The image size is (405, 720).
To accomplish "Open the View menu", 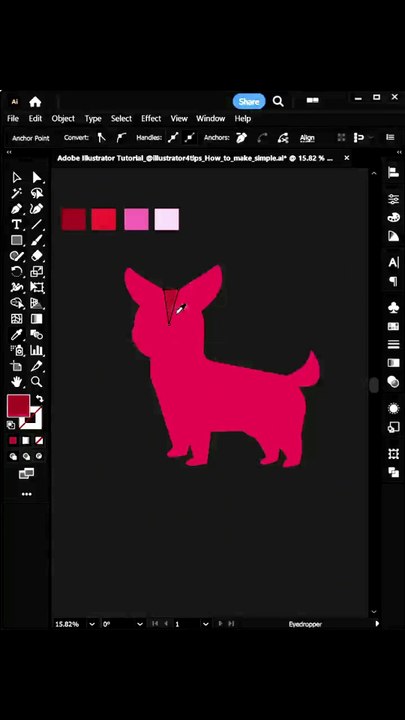I will point(179,118).
